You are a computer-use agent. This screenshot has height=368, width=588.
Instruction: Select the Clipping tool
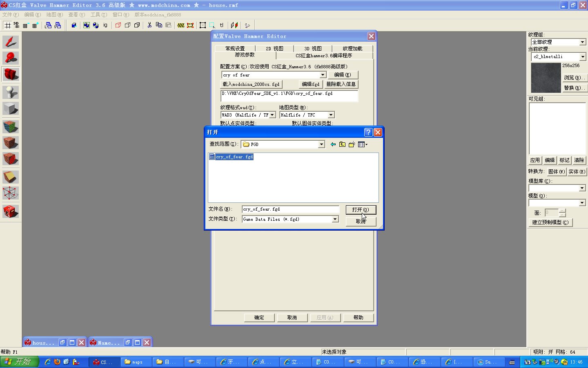(11, 177)
